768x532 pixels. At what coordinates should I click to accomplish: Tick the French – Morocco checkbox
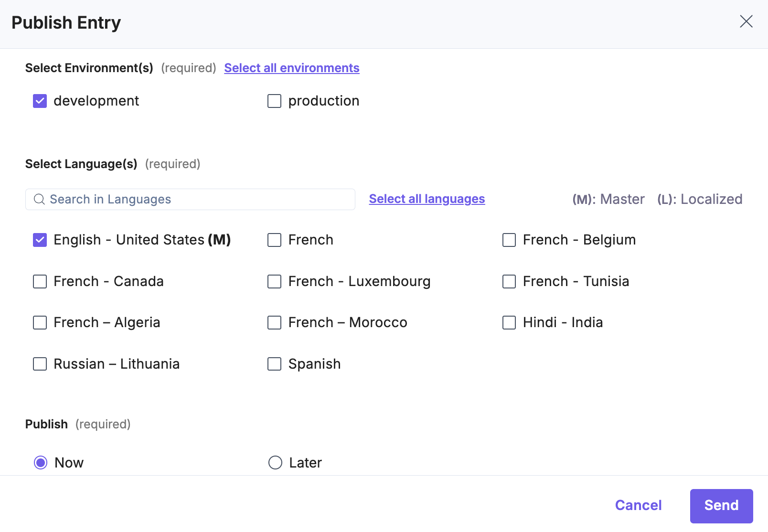[x=275, y=323]
